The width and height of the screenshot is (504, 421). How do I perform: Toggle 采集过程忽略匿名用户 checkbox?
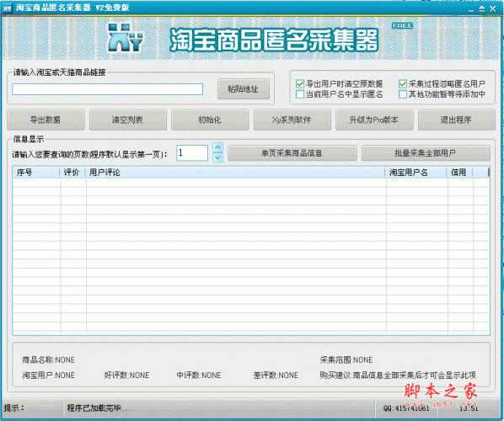pos(402,84)
